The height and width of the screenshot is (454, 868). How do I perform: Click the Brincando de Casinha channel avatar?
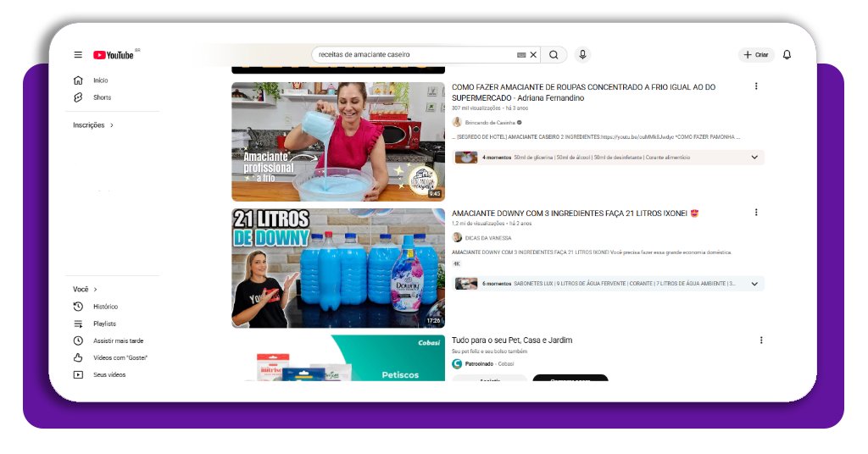click(457, 122)
